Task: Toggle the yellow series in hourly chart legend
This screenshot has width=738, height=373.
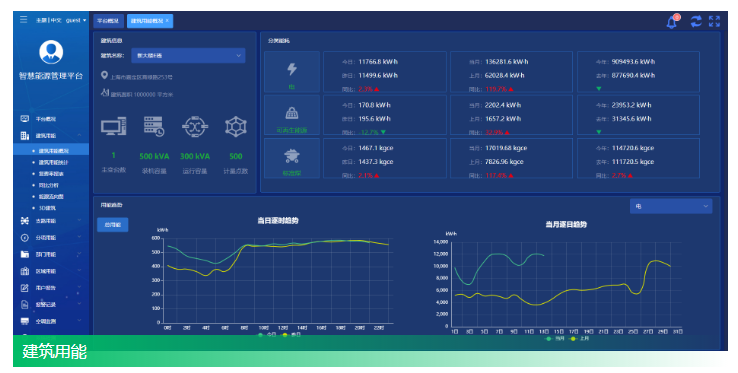Action: (x=291, y=334)
